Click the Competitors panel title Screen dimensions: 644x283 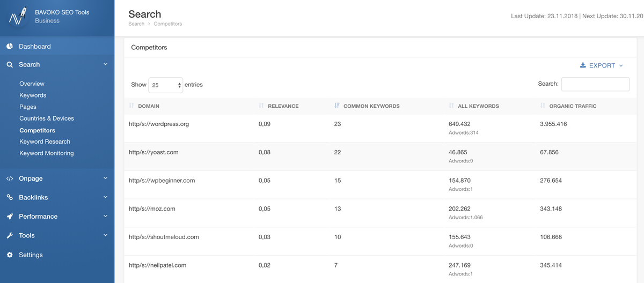pyautogui.click(x=149, y=47)
